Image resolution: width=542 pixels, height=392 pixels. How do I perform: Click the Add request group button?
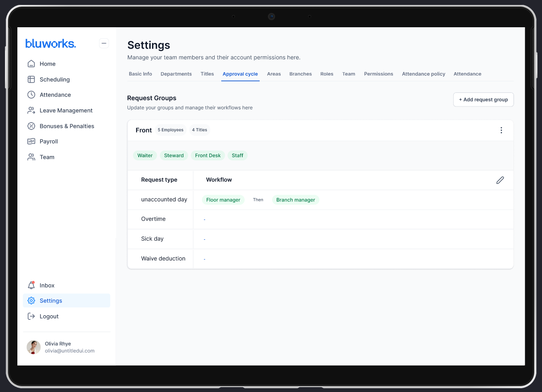click(483, 100)
